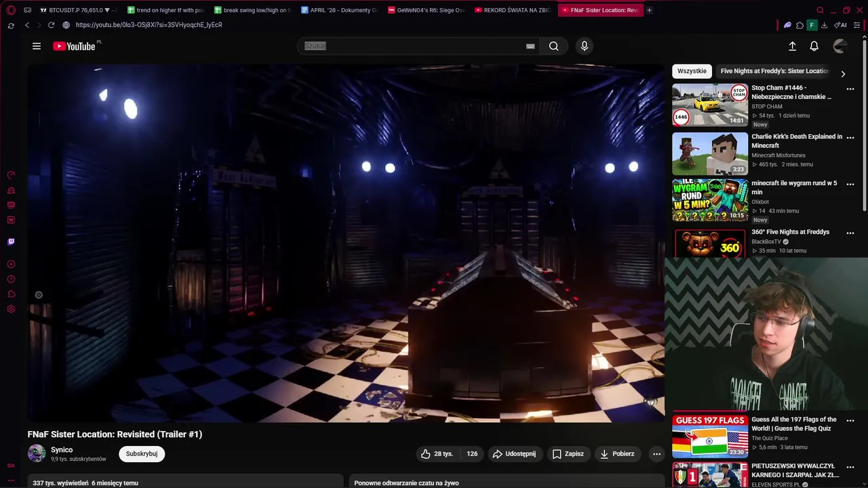Click 337 tys. wyświetleń description text

85,483
